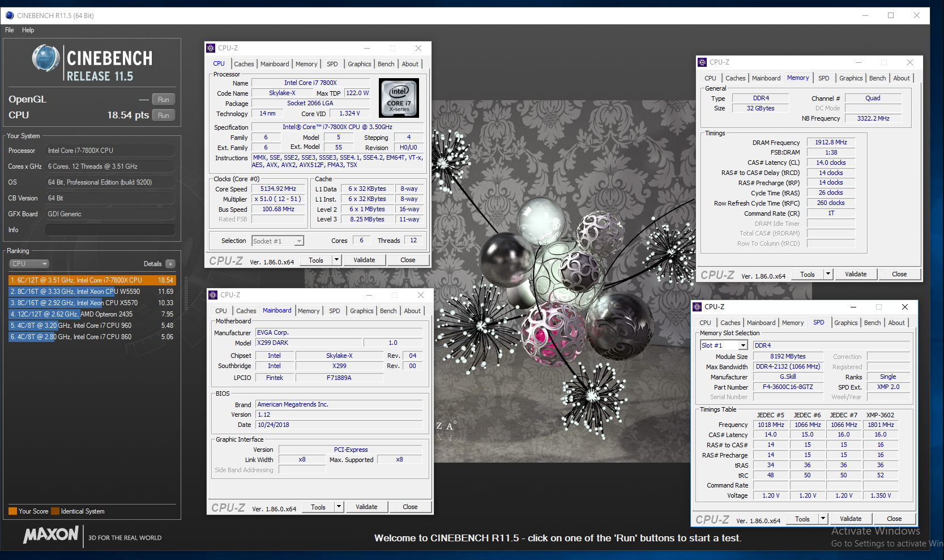Screen dimensions: 944x560
Task: Open the About tab in the CPU window
Action: tap(410, 64)
